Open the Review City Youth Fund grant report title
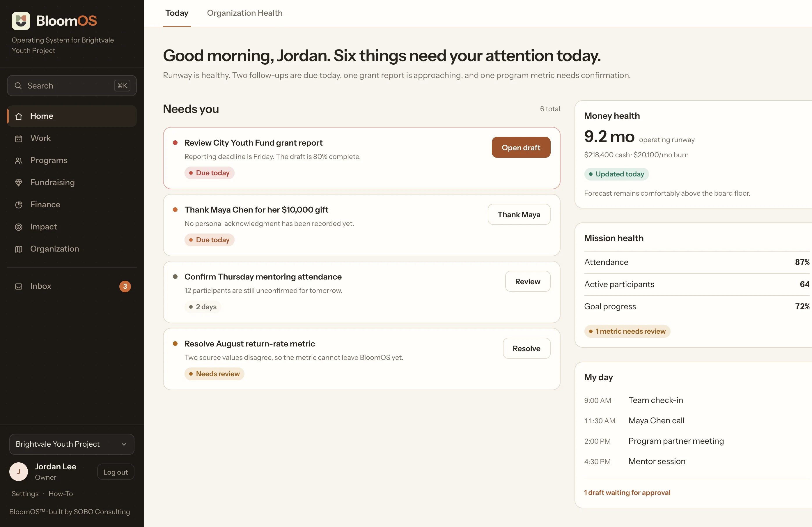812x527 pixels. [253, 143]
